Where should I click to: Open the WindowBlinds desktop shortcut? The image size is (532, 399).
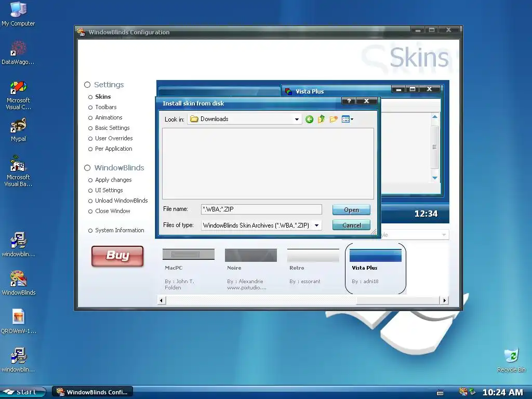click(x=18, y=283)
